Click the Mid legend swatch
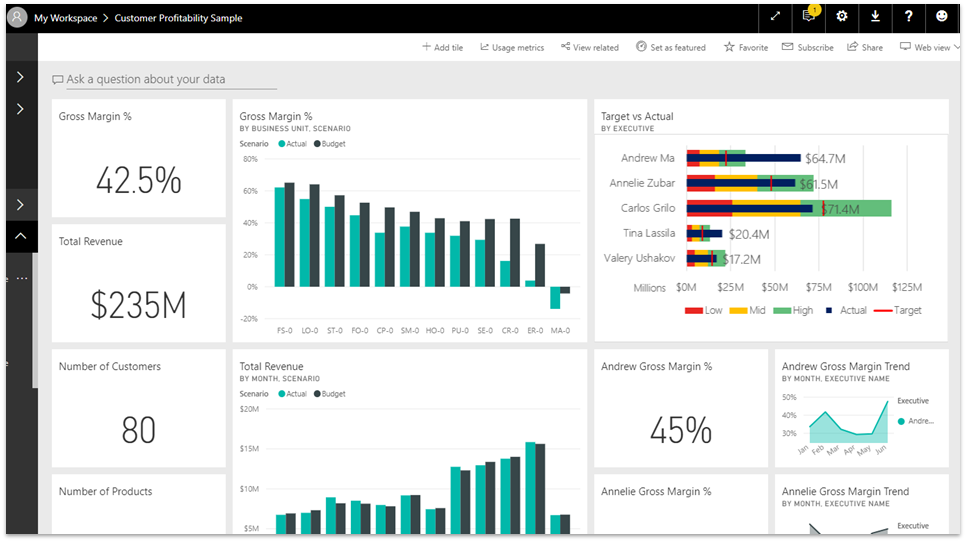This screenshot has width=966, height=542. click(x=738, y=310)
